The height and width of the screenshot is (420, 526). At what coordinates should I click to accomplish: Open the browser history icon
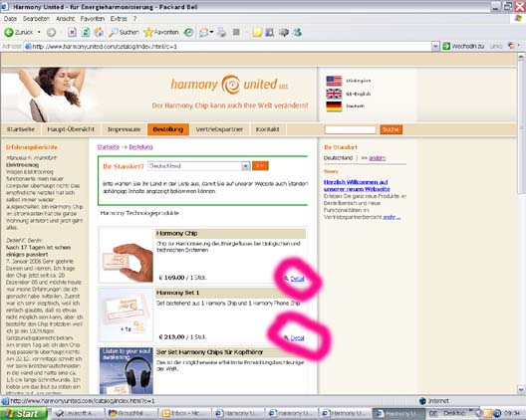pos(188,32)
